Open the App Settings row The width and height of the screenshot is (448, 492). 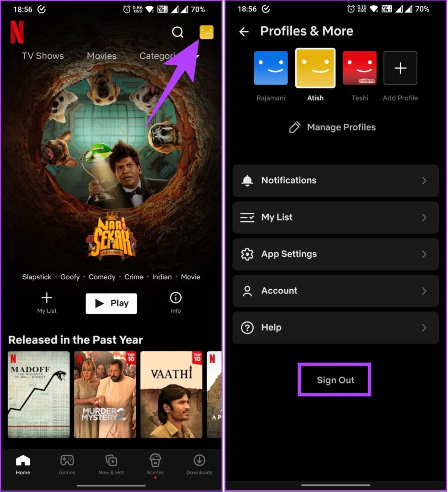(x=336, y=254)
